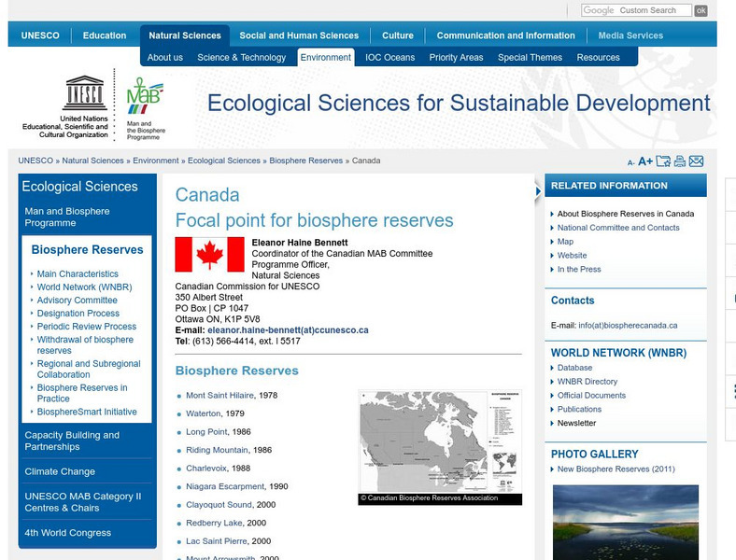Open WNBR Directory link
The width and height of the screenshot is (736, 560).
click(x=587, y=382)
